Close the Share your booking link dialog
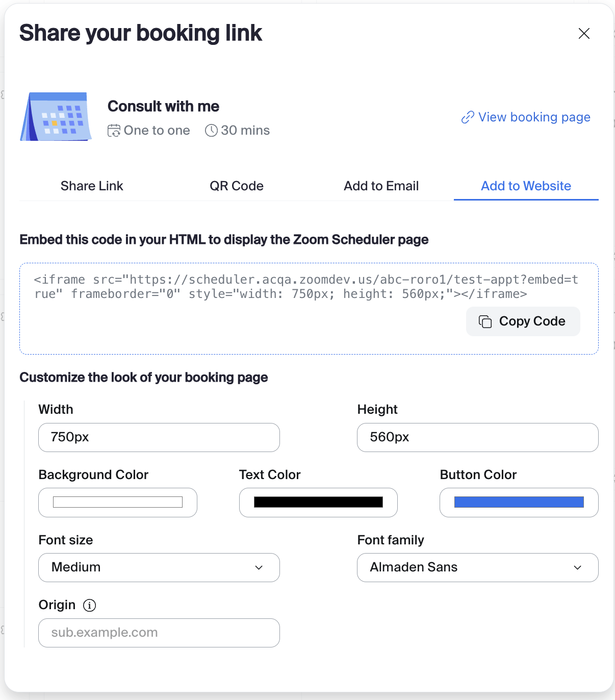This screenshot has width=615, height=700. pyautogui.click(x=584, y=34)
